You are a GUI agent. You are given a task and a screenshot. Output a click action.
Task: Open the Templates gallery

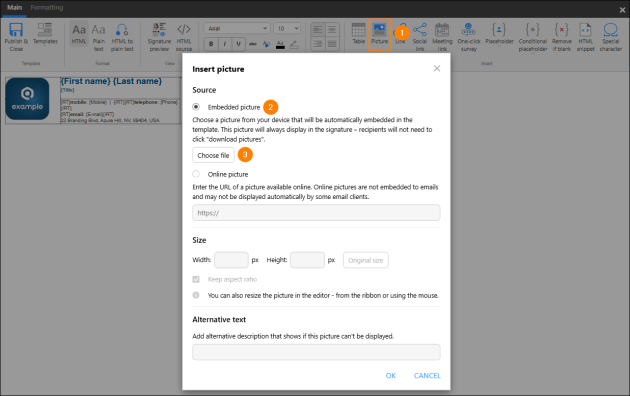coord(45,34)
